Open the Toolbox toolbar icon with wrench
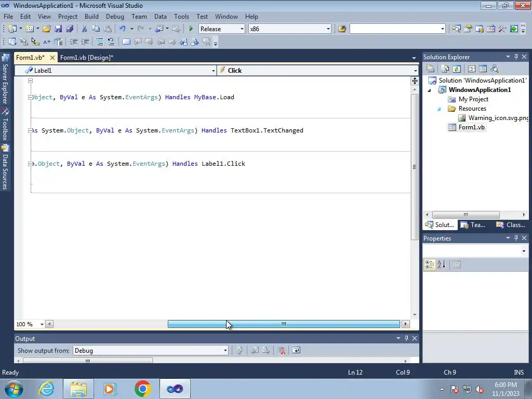 [x=502, y=29]
